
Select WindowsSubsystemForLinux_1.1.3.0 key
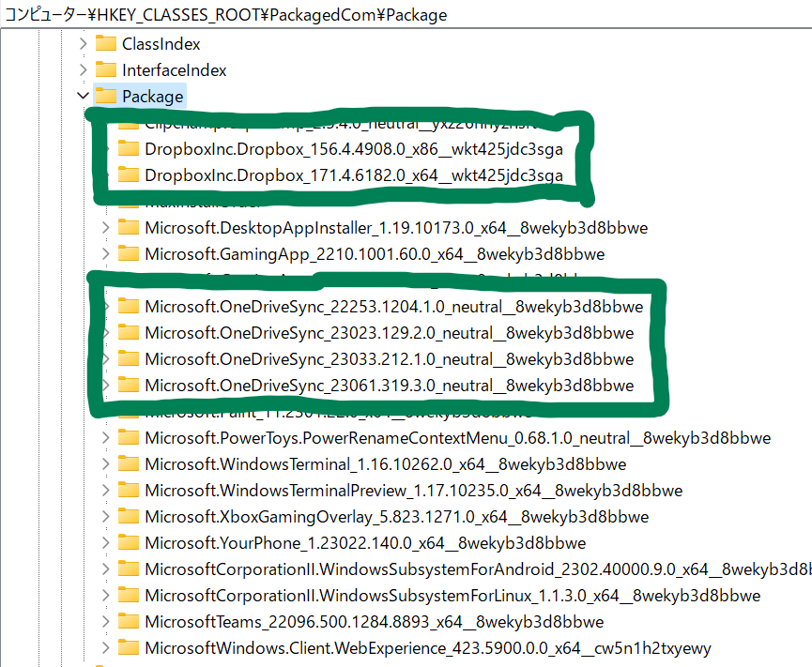pos(452,596)
